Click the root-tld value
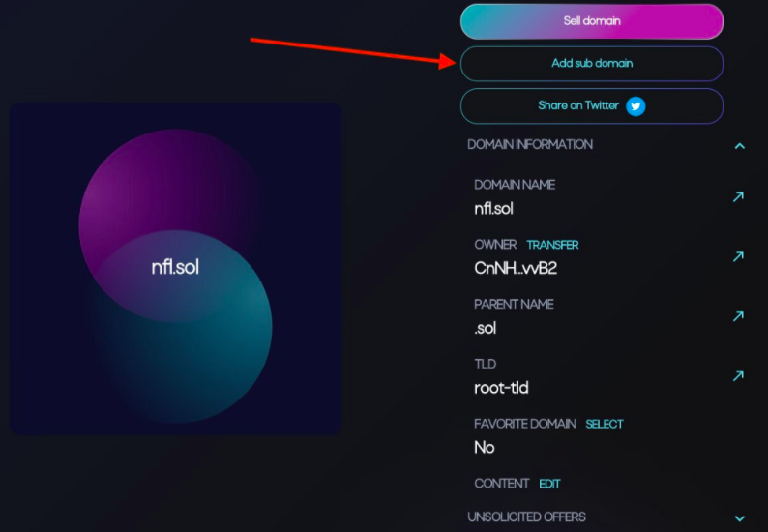 501,388
